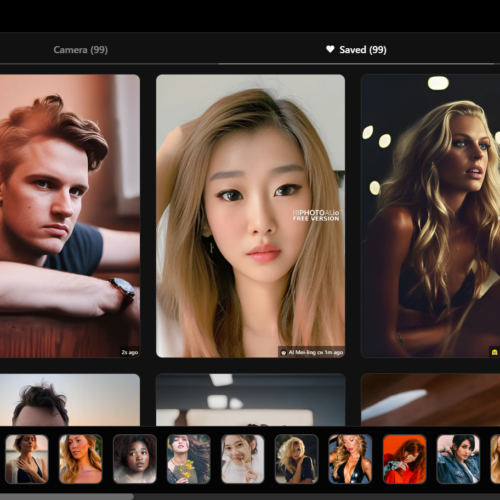500x500 pixels.
Task: Open the partially visible dark-haired man photo
Action: [x=70, y=400]
